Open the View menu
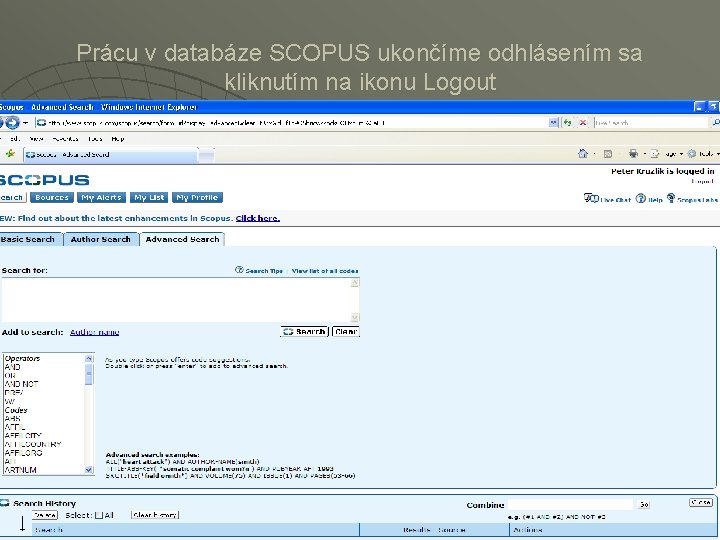 (36, 139)
